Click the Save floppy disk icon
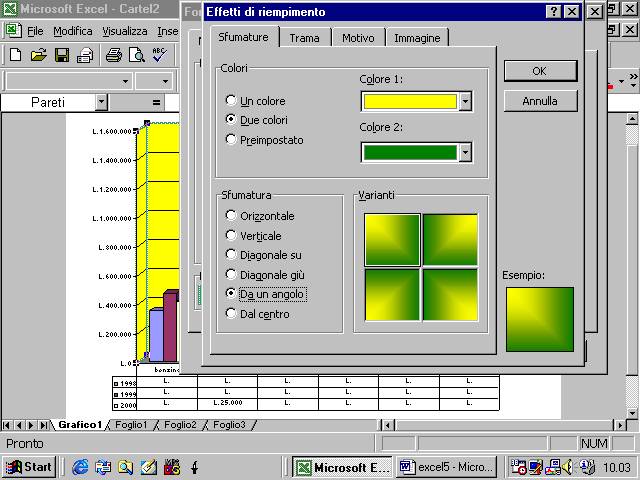Viewport: 640px width, 480px height. click(x=62, y=55)
